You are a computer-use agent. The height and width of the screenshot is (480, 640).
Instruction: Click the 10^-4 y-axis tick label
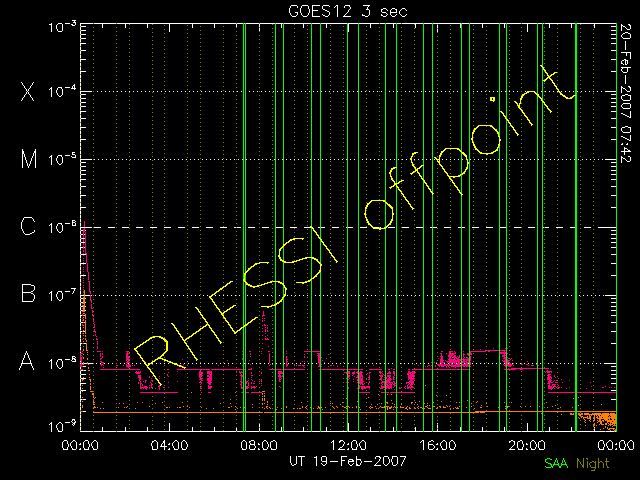tap(62, 91)
